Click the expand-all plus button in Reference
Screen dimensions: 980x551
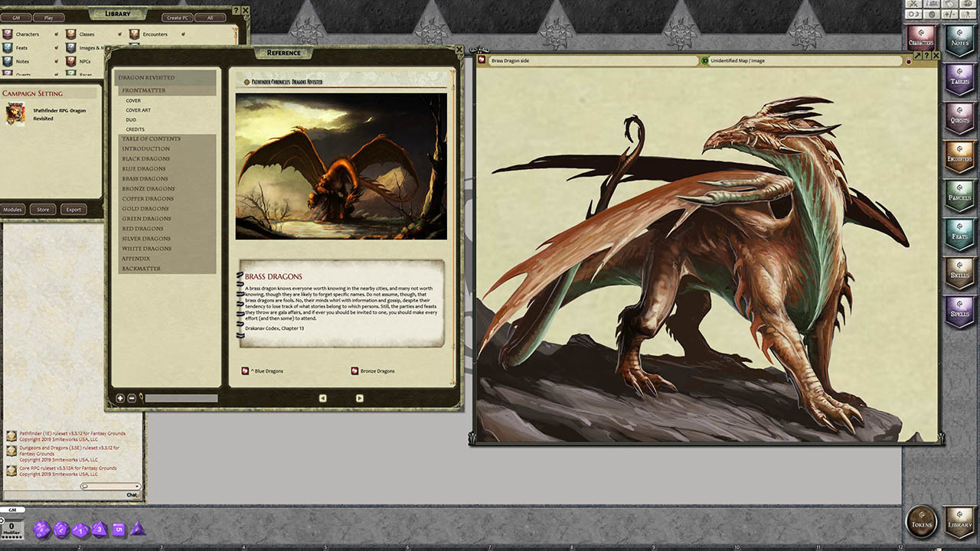[120, 398]
